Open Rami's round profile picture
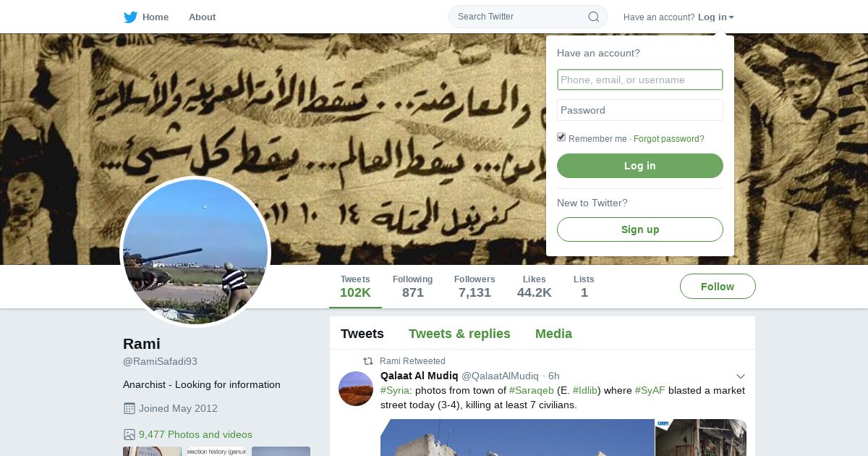 [195, 251]
